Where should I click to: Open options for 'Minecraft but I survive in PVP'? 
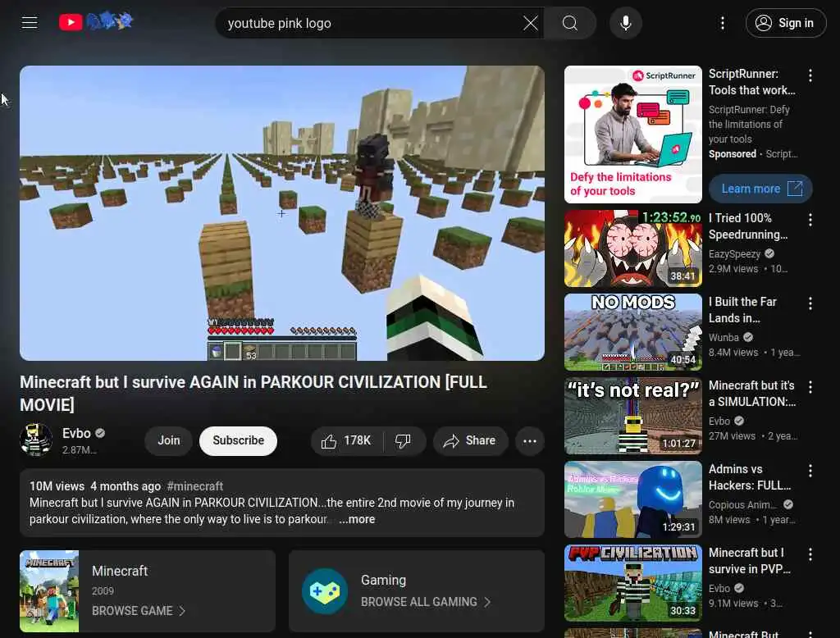click(810, 554)
